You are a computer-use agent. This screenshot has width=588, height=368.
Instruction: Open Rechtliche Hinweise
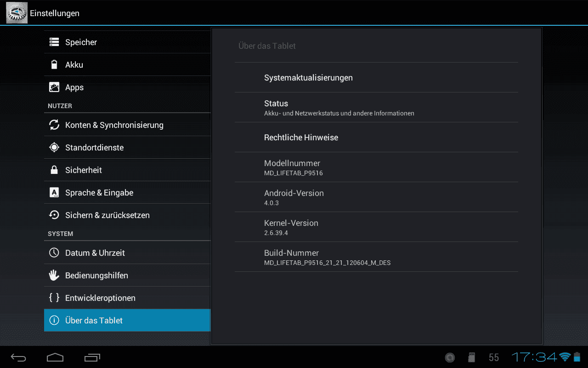[376, 138]
